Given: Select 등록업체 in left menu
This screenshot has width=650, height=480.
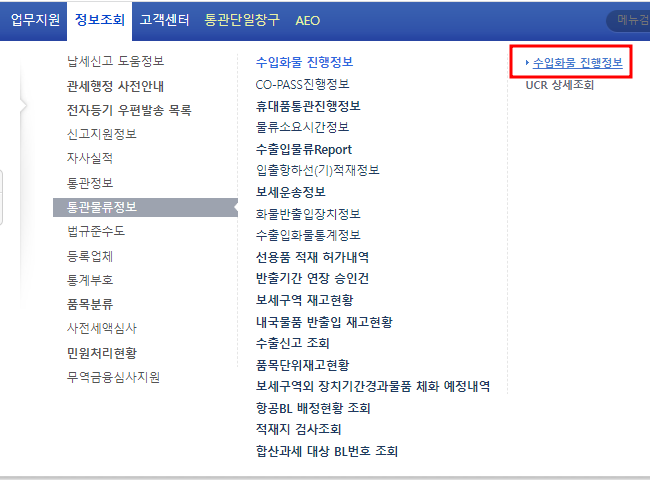Looking at the screenshot, I should (90, 256).
